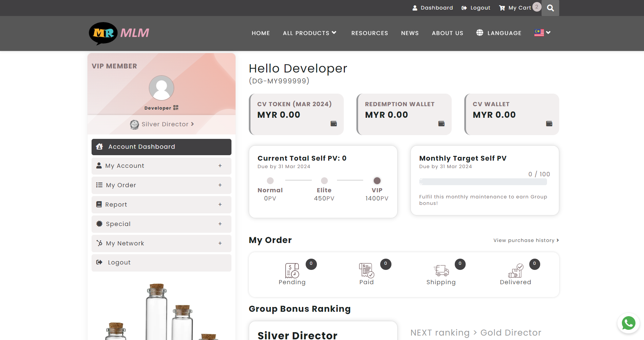The width and height of the screenshot is (644, 340).
Task: Click the Monthly Target Self PV progress bar
Action: pyautogui.click(x=483, y=182)
